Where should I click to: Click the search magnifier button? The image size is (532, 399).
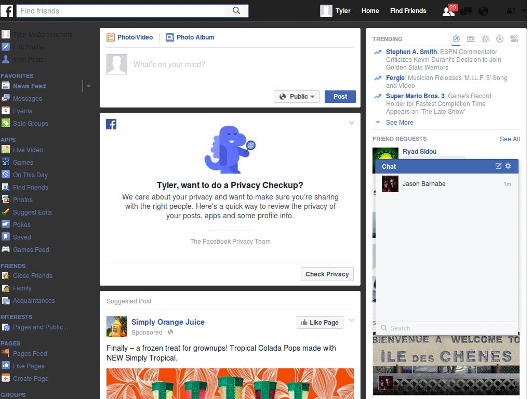[x=236, y=11]
